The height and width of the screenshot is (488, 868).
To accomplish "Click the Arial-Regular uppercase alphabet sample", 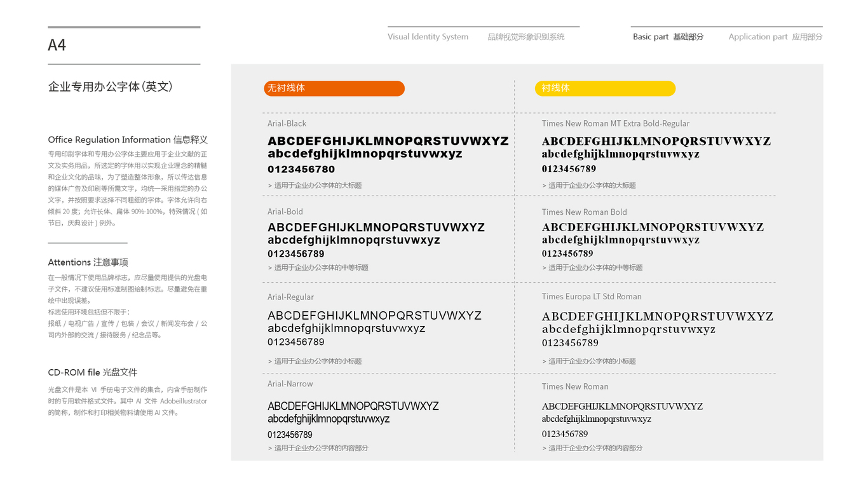I will [375, 316].
